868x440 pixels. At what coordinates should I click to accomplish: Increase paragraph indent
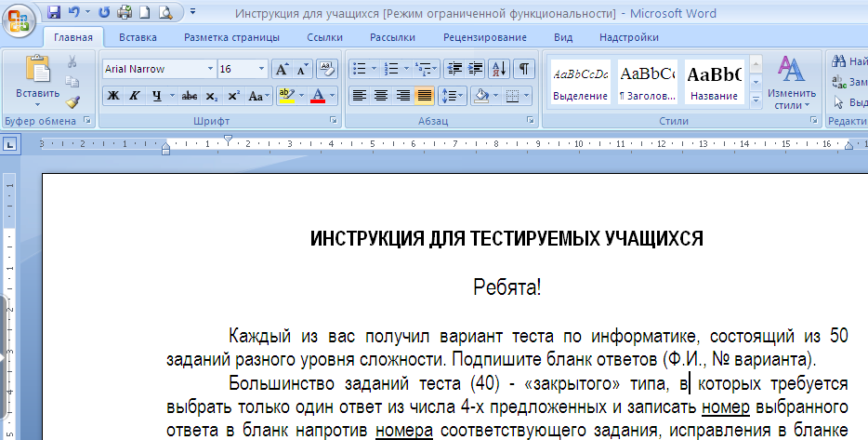[x=476, y=69]
